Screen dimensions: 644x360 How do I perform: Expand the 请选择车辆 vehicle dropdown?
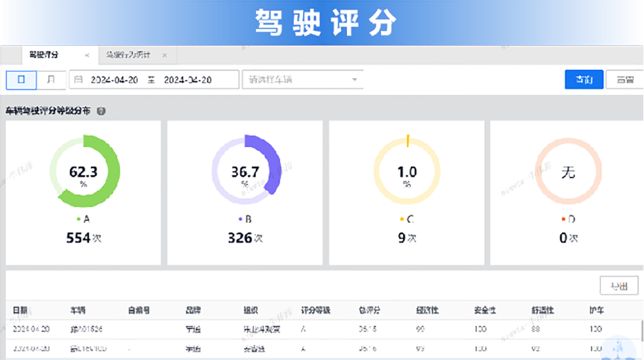click(x=303, y=80)
